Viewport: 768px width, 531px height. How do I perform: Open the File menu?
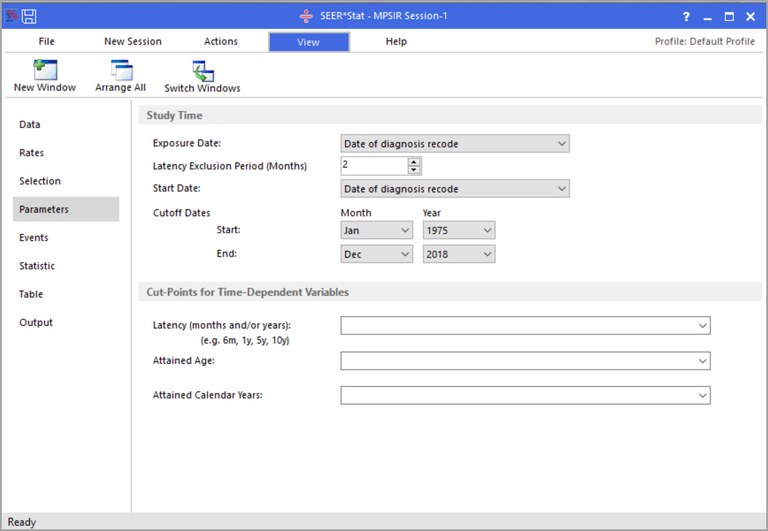click(47, 42)
